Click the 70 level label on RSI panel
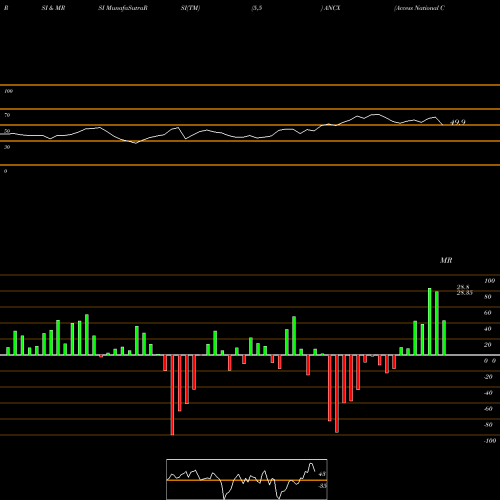The width and height of the screenshot is (500, 500). tap(7, 115)
